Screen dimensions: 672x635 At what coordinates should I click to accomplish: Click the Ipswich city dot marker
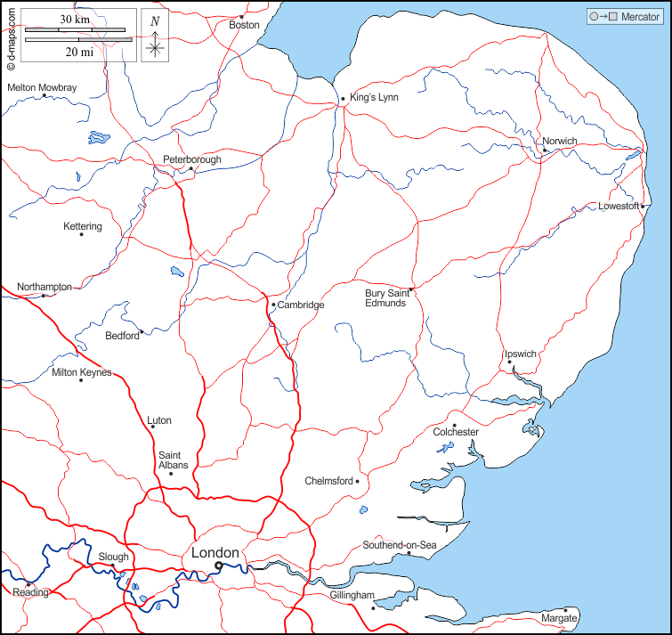tap(509, 362)
